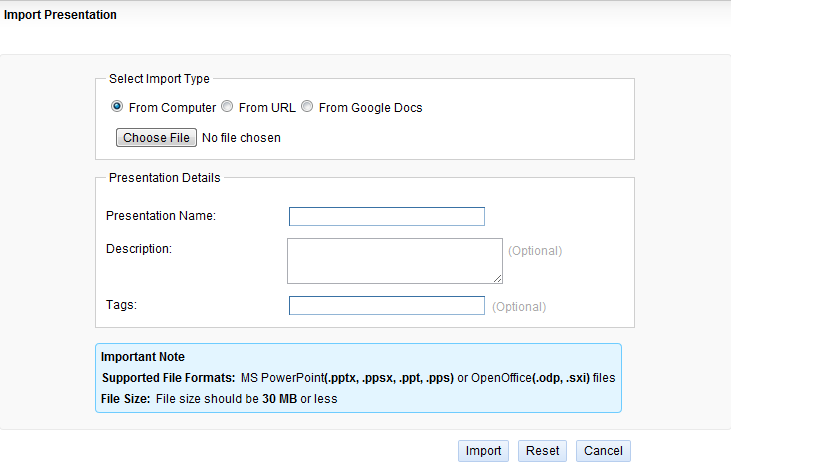
Task: Choose the From Google Docs option
Action: pyautogui.click(x=308, y=107)
